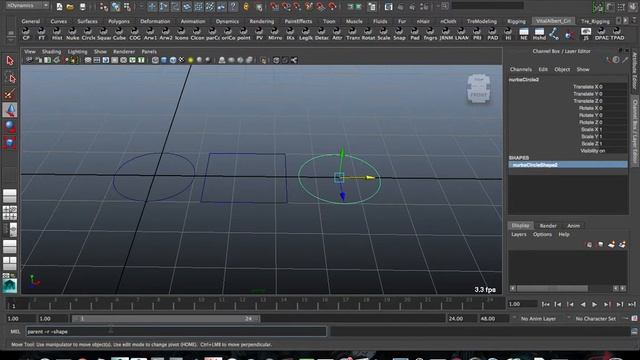Viewport: 640px width, 360px height.
Task: Play the animation forwards
Action: tap(595, 304)
